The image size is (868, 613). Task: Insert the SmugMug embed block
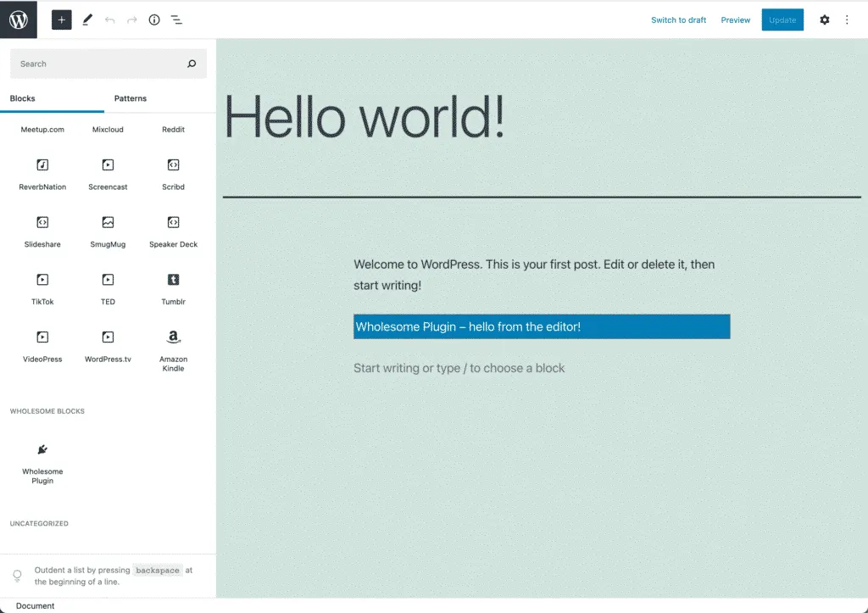pyautogui.click(x=108, y=231)
